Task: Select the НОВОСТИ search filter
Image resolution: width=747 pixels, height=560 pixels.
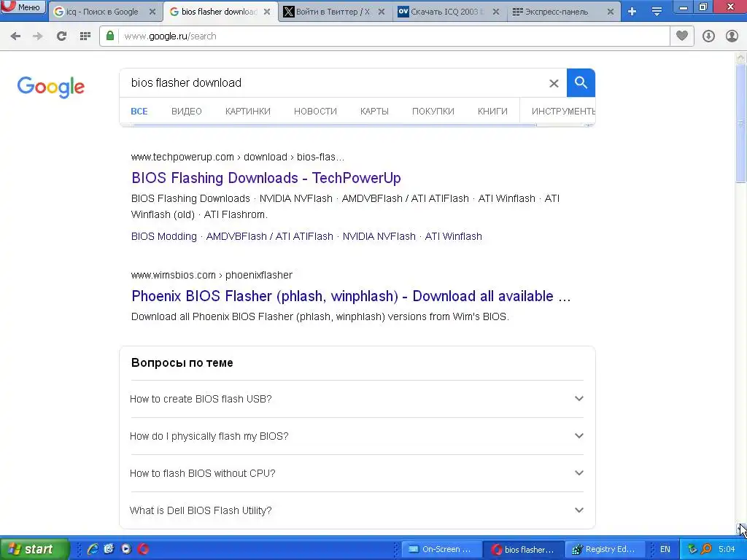Action: click(x=315, y=112)
